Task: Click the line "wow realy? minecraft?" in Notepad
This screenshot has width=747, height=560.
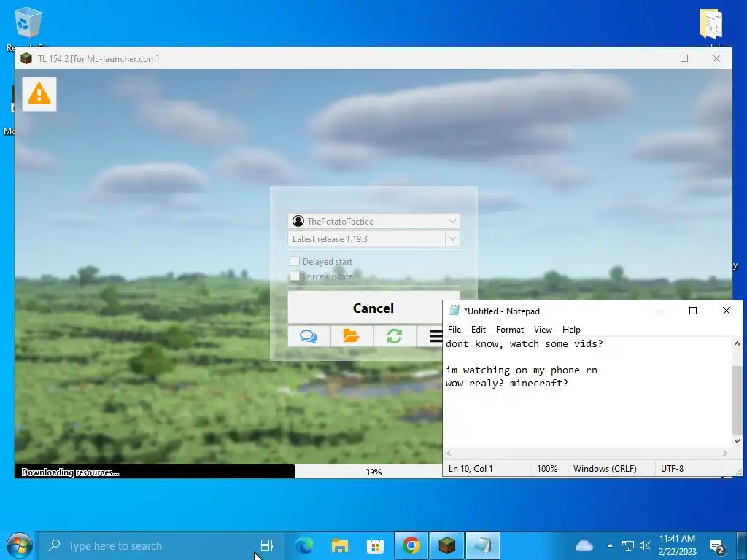Action: (507, 383)
